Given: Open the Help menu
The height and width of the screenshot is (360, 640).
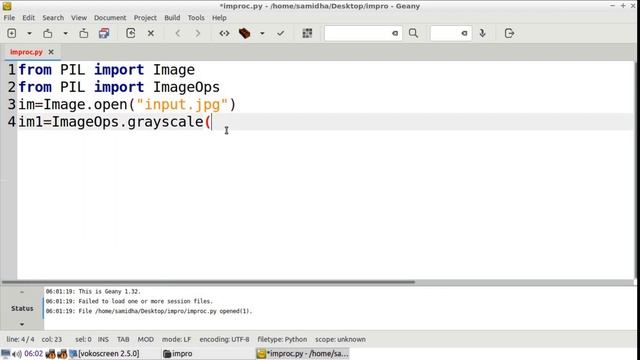Looking at the screenshot, I should 219,18.
